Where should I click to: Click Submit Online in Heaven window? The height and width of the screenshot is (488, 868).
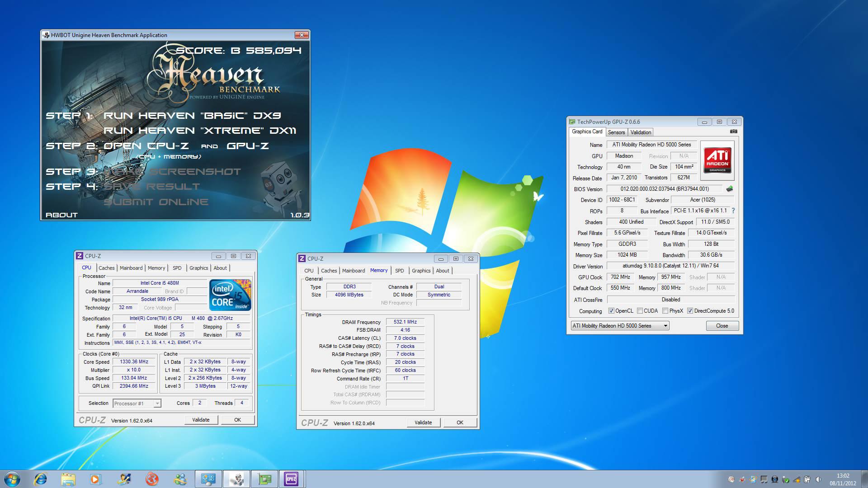tap(156, 202)
